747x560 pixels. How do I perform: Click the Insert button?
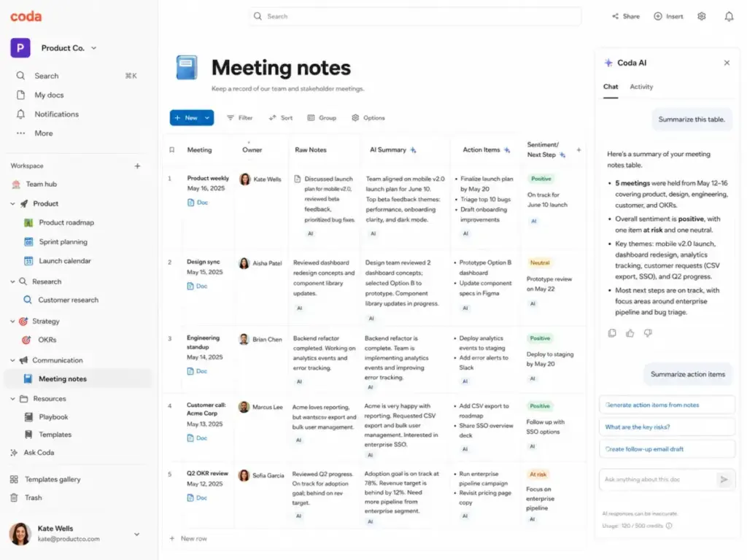tap(668, 16)
